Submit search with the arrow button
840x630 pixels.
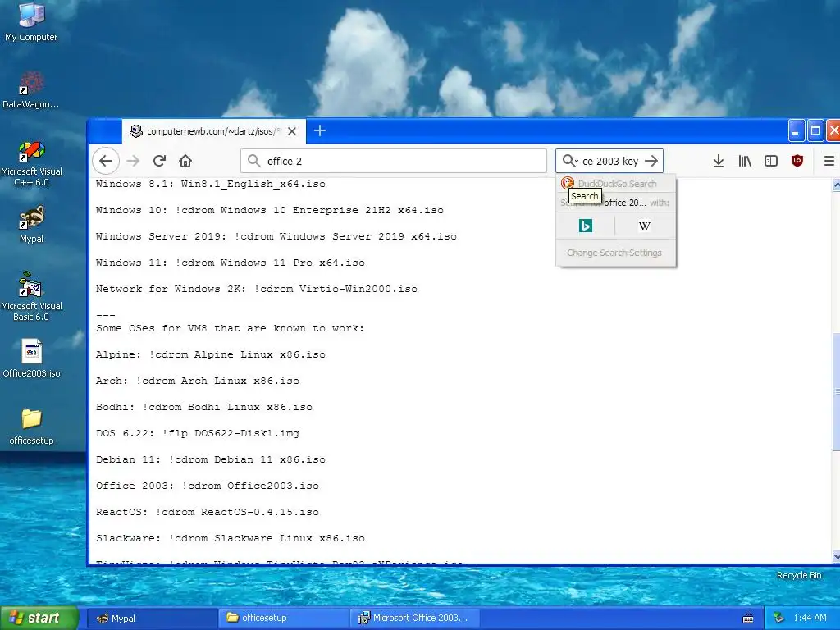651,161
